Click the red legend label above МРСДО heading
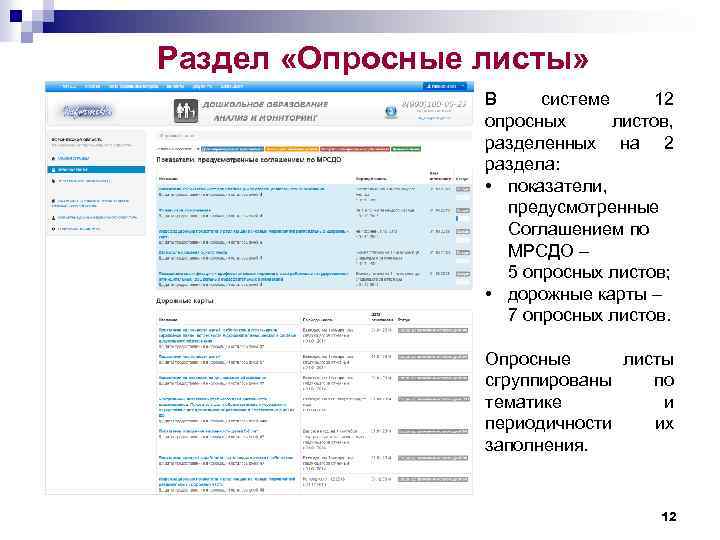The width and height of the screenshot is (720, 540). [355, 149]
